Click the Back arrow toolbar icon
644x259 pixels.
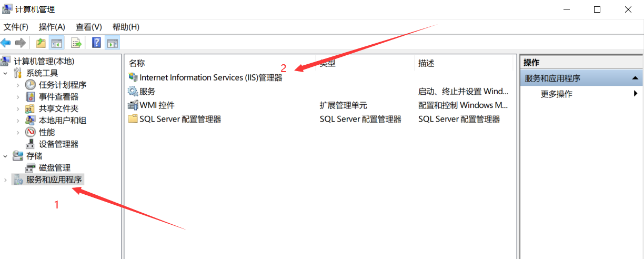pos(6,43)
